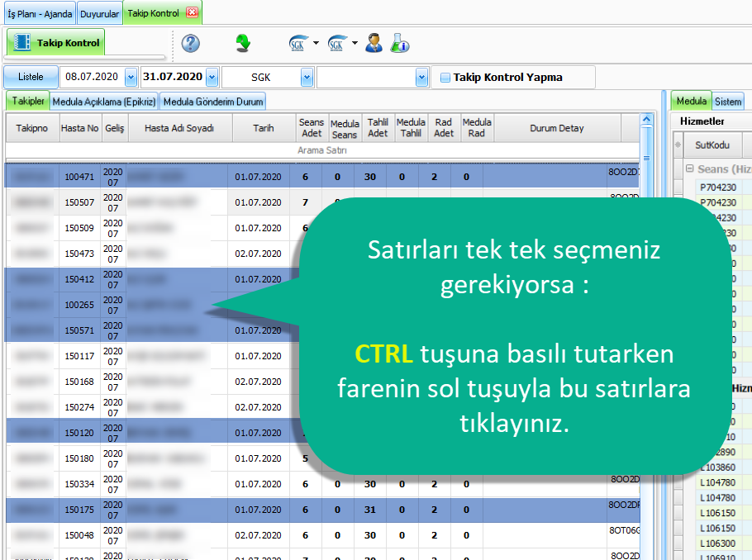Collapse the Seans group in Hizmetler

coord(690,168)
